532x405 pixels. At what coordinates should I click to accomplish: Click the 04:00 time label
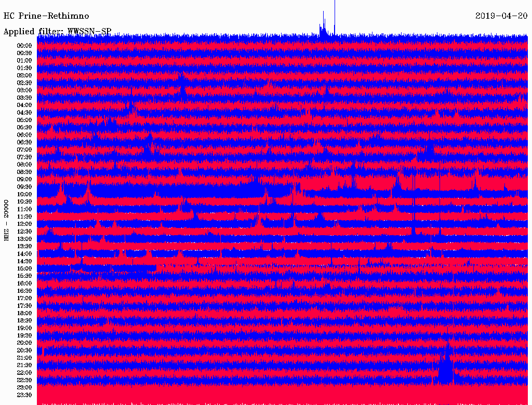tap(24, 105)
